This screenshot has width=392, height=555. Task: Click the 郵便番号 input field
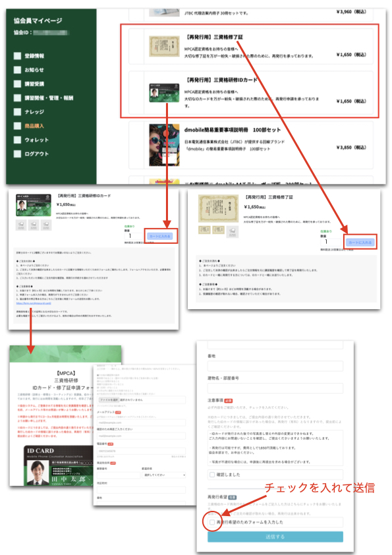tap(119, 475)
